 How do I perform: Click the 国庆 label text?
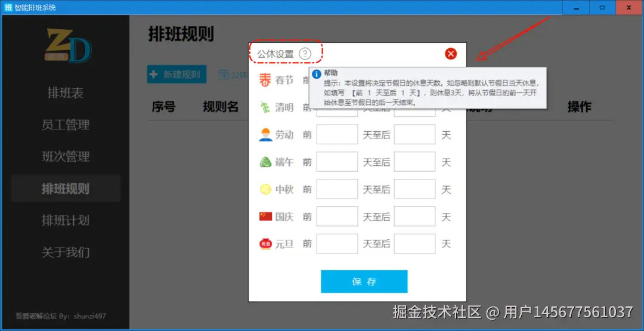point(284,216)
